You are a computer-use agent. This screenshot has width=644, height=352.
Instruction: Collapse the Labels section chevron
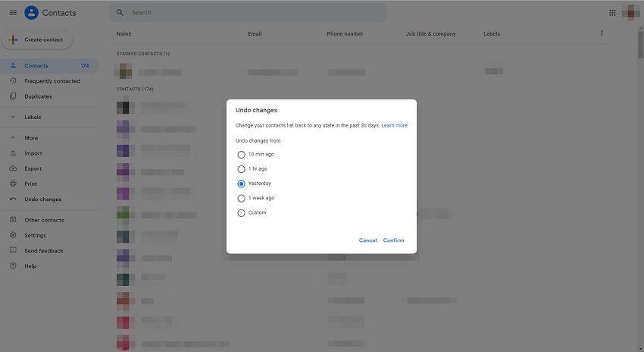tap(13, 118)
